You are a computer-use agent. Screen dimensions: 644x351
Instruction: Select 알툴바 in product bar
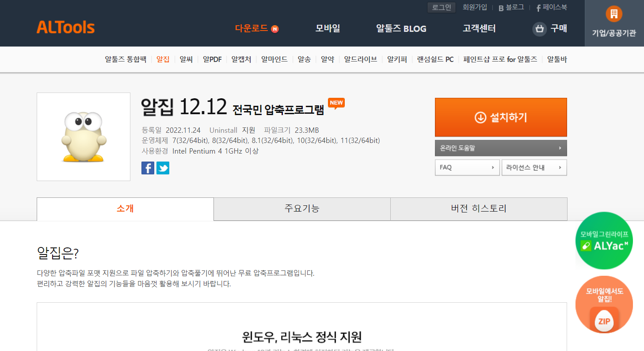click(557, 59)
